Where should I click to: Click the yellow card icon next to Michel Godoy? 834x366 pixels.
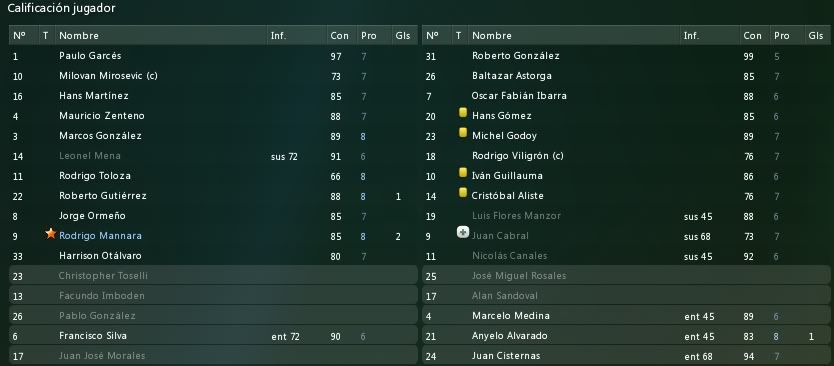point(463,132)
